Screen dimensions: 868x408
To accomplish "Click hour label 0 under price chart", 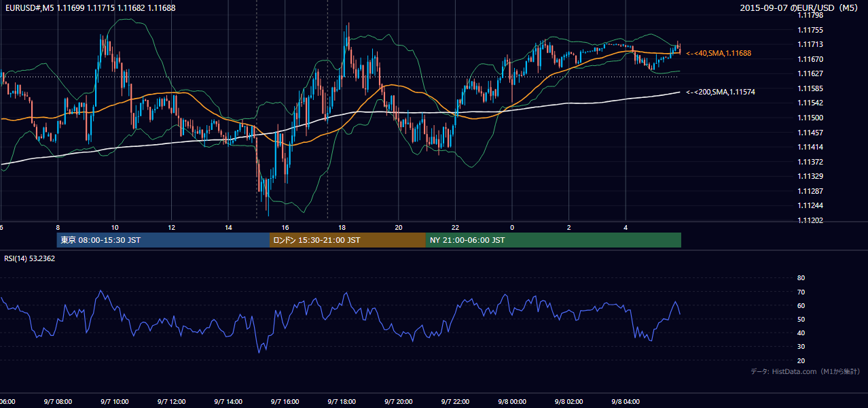I will click(512, 227).
